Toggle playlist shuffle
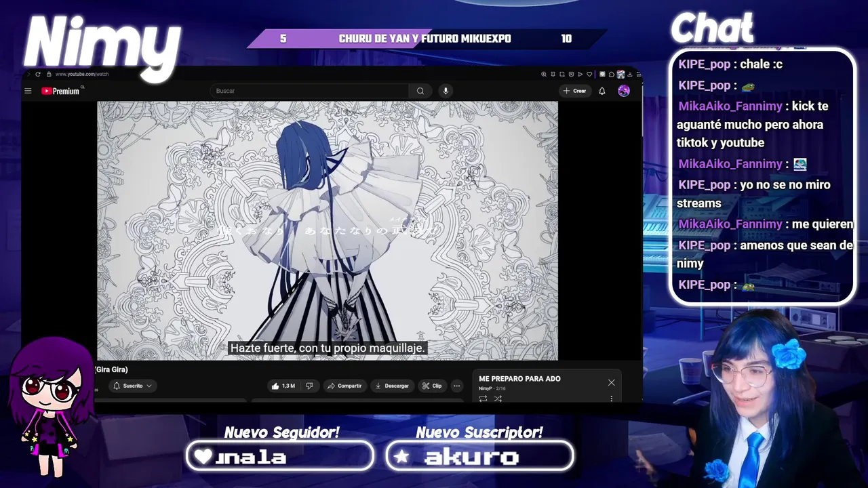Viewport: 868px width, 488px height. 498,399
